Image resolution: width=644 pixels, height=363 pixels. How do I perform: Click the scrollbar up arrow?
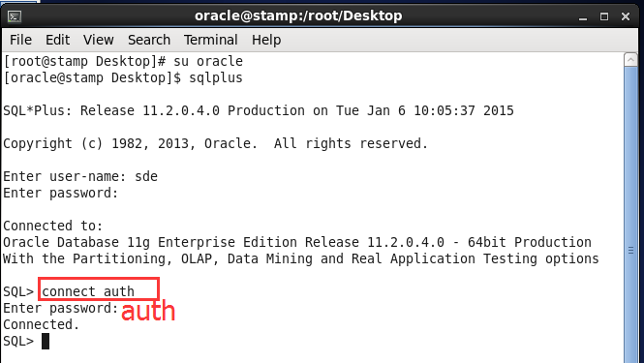(630, 60)
